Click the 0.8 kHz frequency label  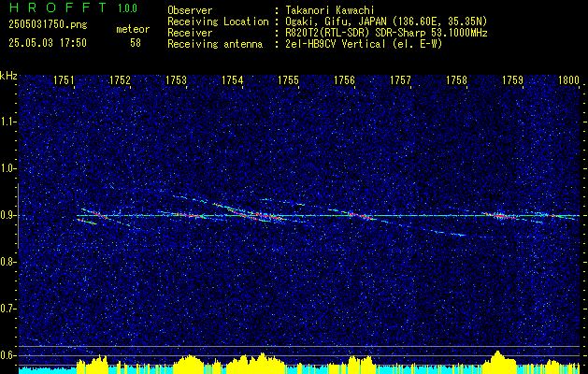pyautogui.click(x=7, y=262)
